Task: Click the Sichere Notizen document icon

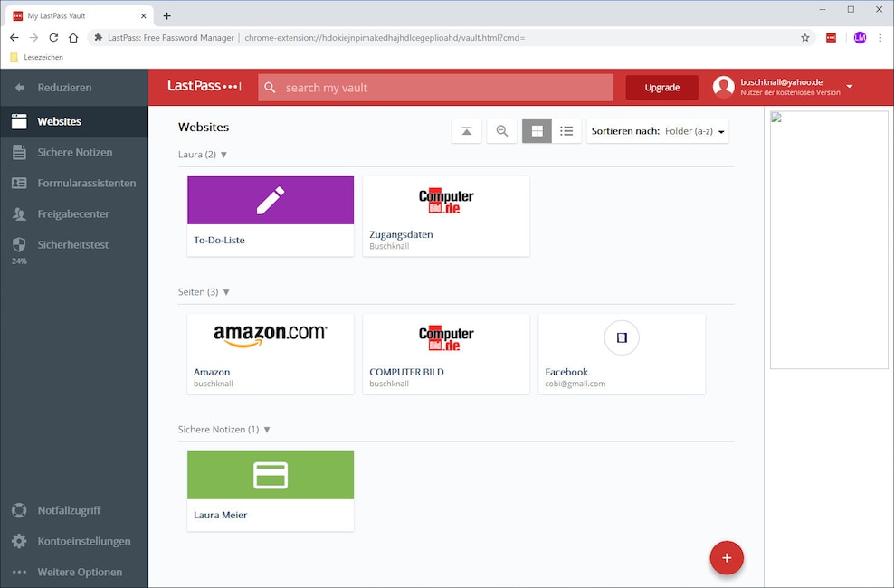Action: [19, 152]
